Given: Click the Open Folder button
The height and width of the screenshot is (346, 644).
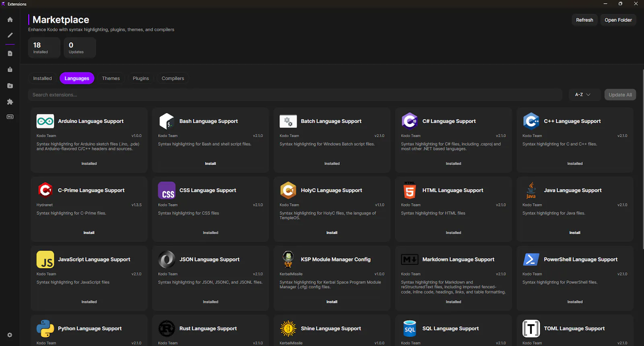Looking at the screenshot, I should (618, 20).
